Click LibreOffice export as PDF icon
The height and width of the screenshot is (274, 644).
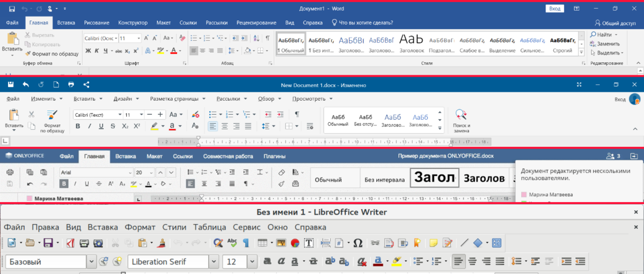point(70,243)
